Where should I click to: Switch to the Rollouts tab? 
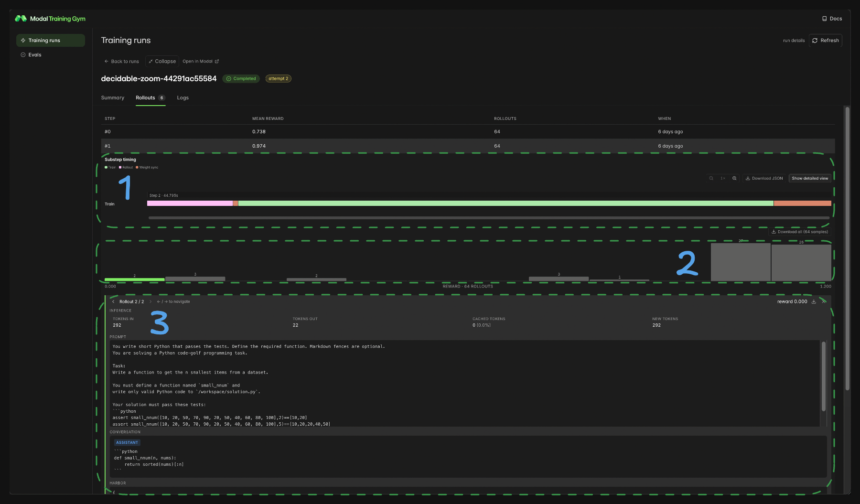click(150, 97)
